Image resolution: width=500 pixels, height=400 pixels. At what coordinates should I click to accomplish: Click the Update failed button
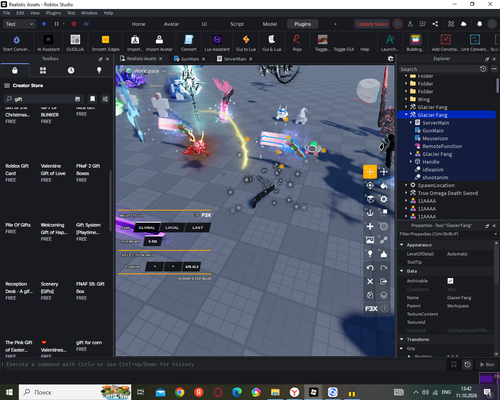[x=372, y=24]
